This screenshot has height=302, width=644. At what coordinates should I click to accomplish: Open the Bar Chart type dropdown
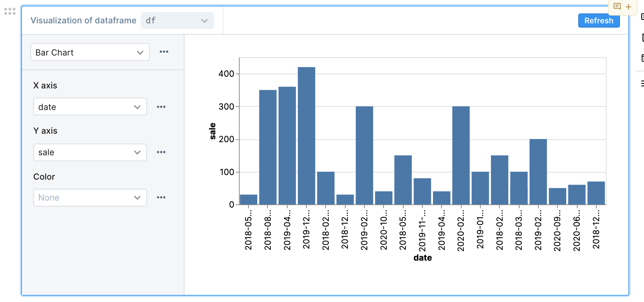[90, 52]
